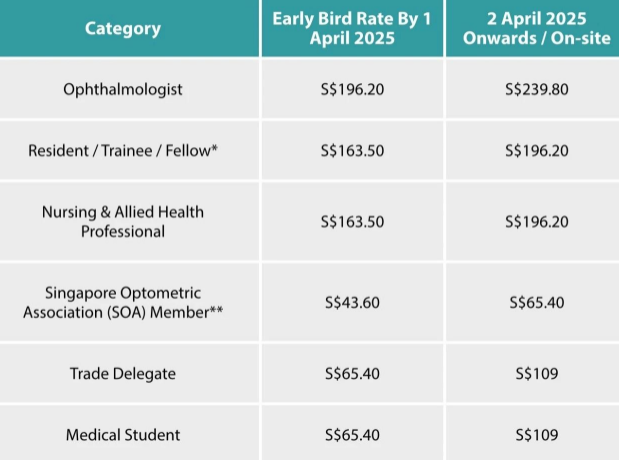Click the Early Bird Rate column header
Viewport: 619px width, 460px height.
pos(351,28)
